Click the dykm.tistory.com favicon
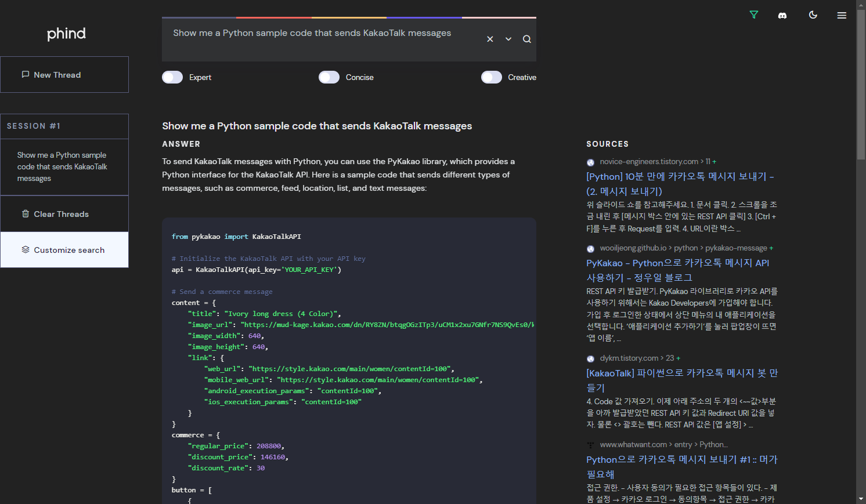866x504 pixels. [x=590, y=359]
